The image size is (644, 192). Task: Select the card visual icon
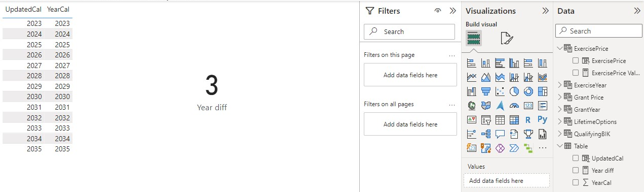click(528, 106)
